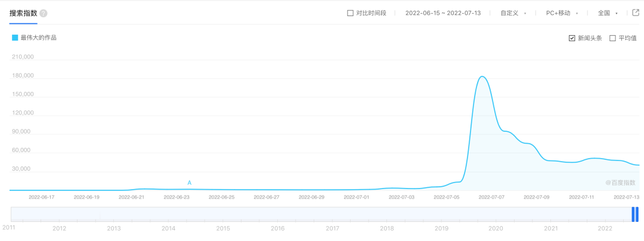Open the 自定义 time range dropdown

click(x=513, y=13)
